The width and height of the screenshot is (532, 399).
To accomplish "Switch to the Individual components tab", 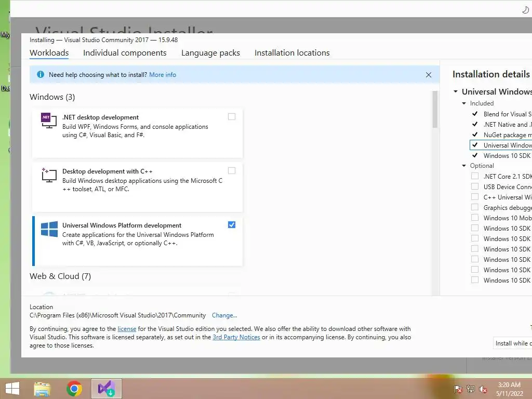I will pyautogui.click(x=125, y=53).
